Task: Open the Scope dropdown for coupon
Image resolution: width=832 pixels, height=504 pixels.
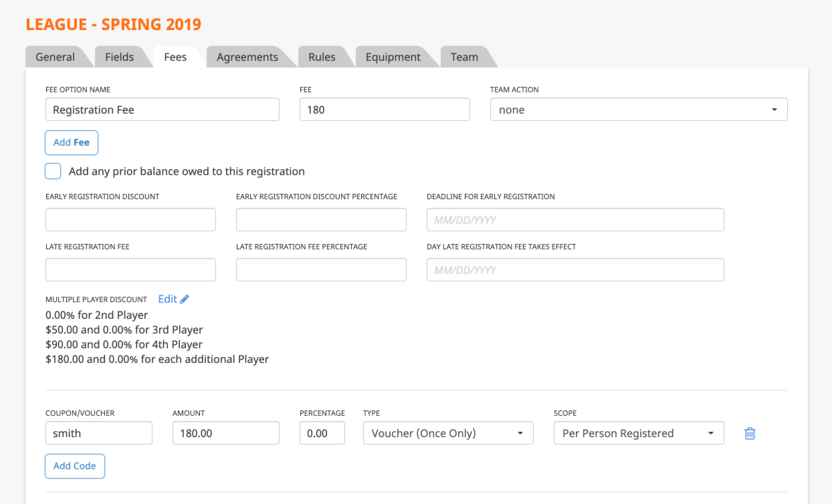Action: pyautogui.click(x=639, y=433)
